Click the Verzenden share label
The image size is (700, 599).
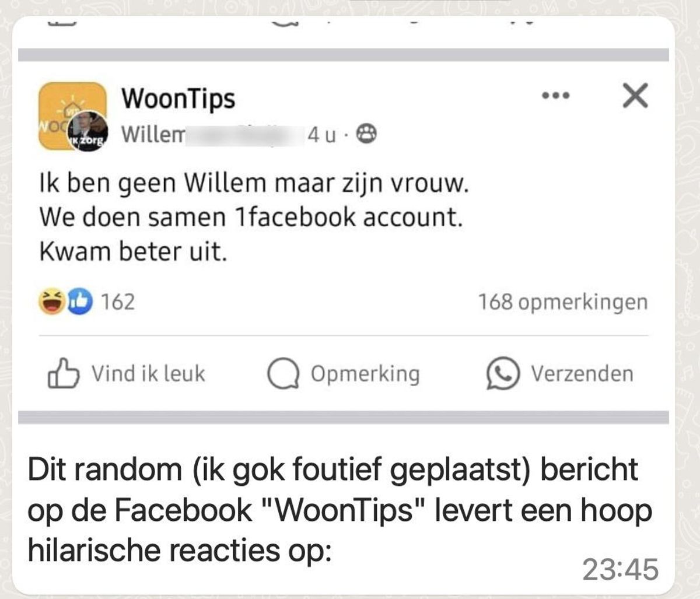point(582,373)
